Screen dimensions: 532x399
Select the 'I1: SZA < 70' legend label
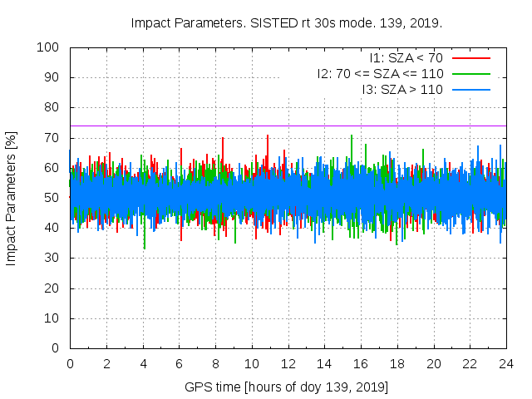[406, 58]
